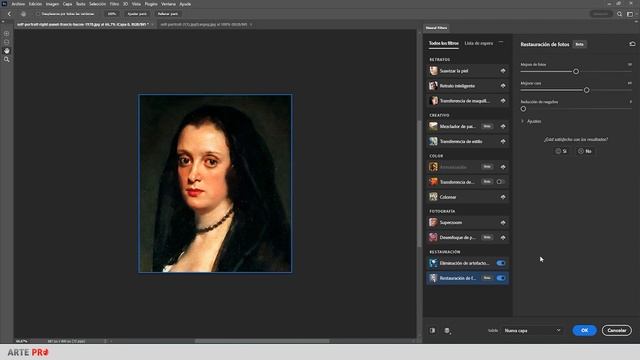Download the Suavizar la piel filter
Viewport: 640px width, 360px height.
click(503, 71)
